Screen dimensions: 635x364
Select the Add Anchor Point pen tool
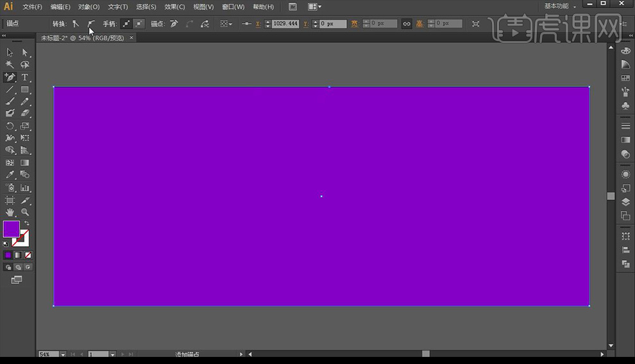point(10,78)
